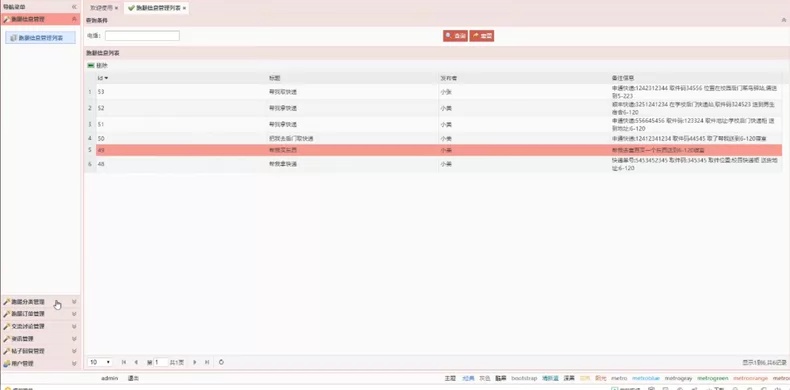Screen dimensions: 790x390
Task: Expand the 交流讨论管理 sidebar section
Action: tap(40, 327)
